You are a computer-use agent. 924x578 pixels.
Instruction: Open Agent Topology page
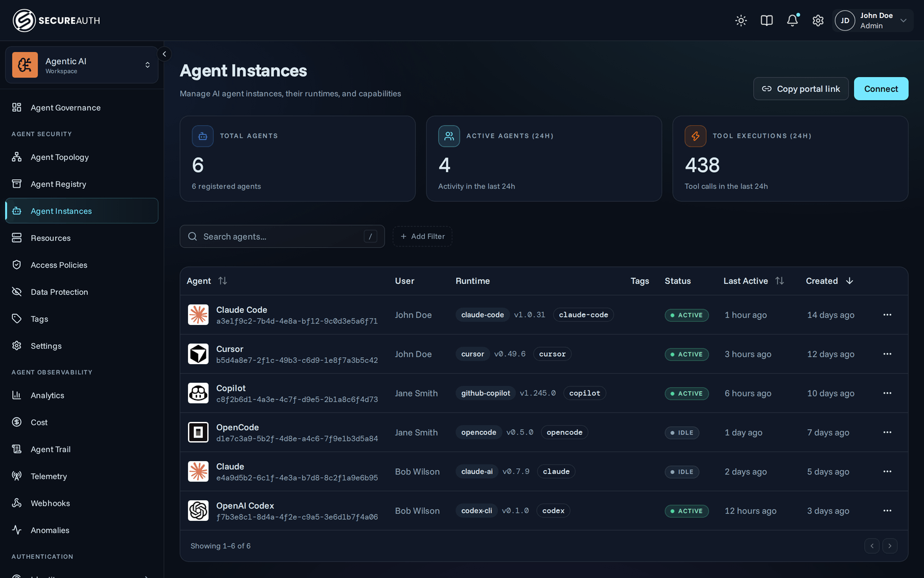(81, 157)
